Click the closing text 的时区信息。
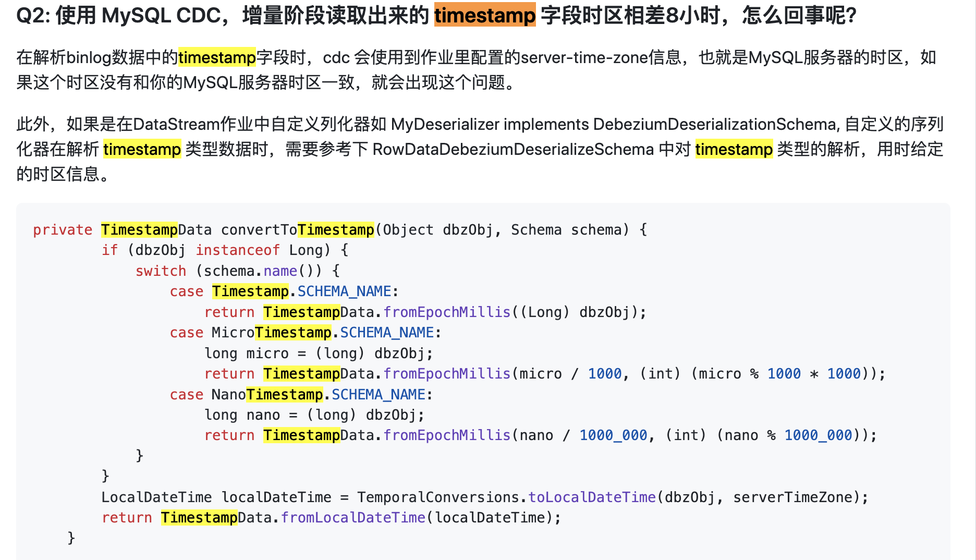Image resolution: width=976 pixels, height=560 pixels. pos(63,174)
